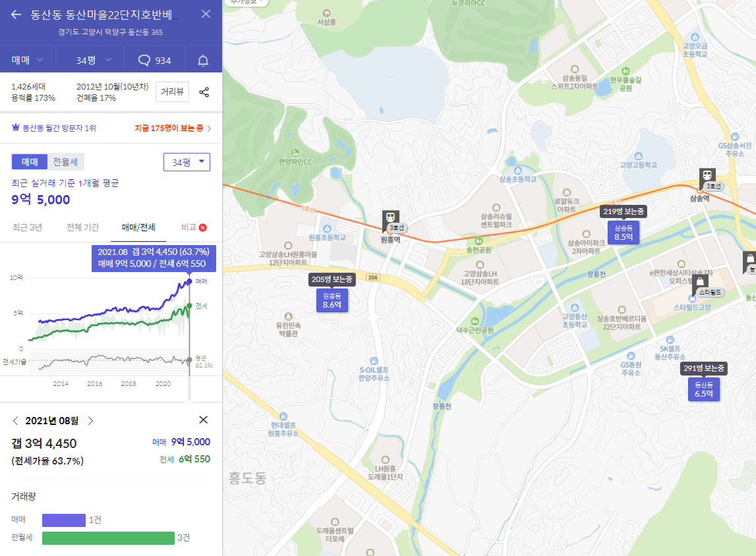Click the 고양동산초등학교 school icon
The width and height of the screenshot is (756, 556).
coord(574,308)
